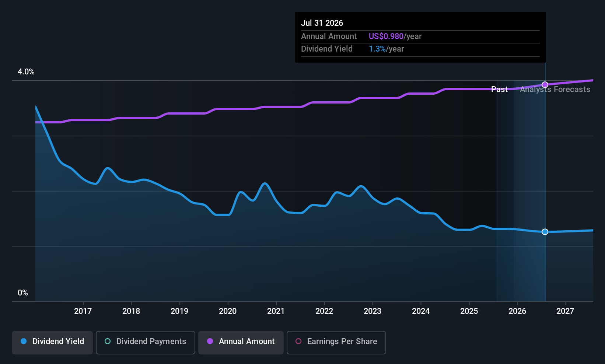This screenshot has width=605, height=364.
Task: Click the purple Annual Amount legend dot
Action: pos(210,342)
